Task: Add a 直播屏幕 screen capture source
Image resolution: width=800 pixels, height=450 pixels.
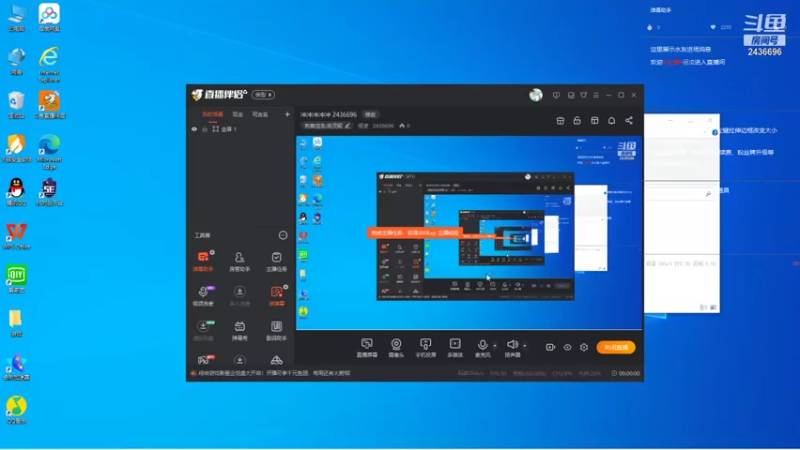Action: [x=367, y=347]
